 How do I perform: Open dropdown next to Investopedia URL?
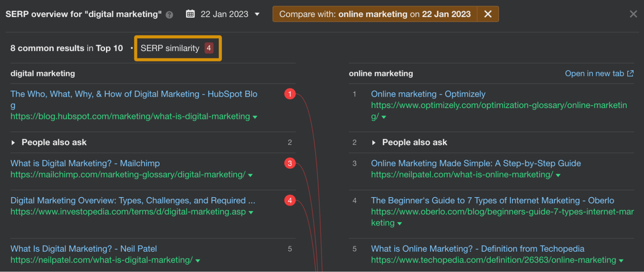(251, 212)
